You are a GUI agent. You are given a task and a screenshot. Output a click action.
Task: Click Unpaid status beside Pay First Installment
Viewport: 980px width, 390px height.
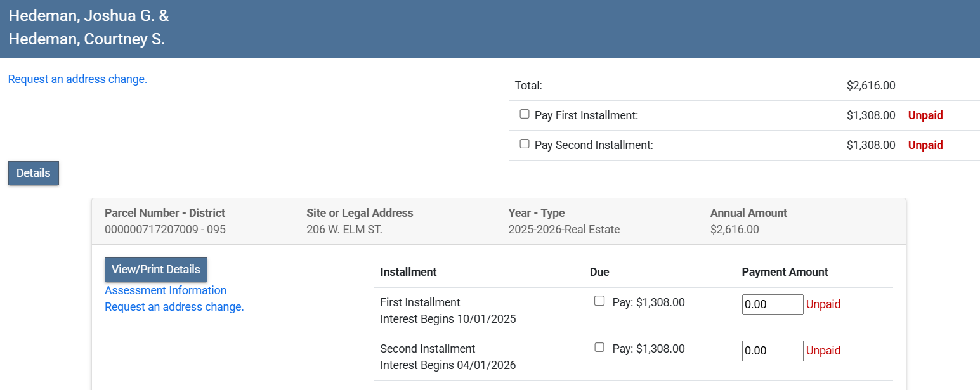925,115
